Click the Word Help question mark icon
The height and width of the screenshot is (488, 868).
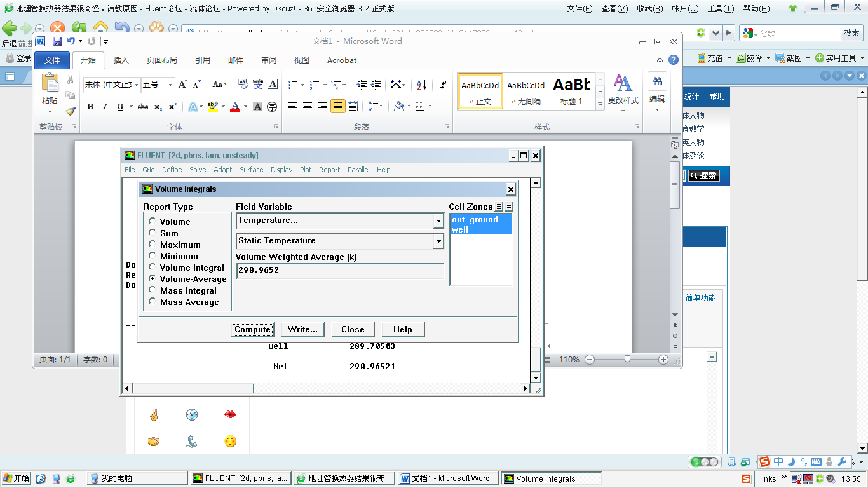tap(674, 60)
